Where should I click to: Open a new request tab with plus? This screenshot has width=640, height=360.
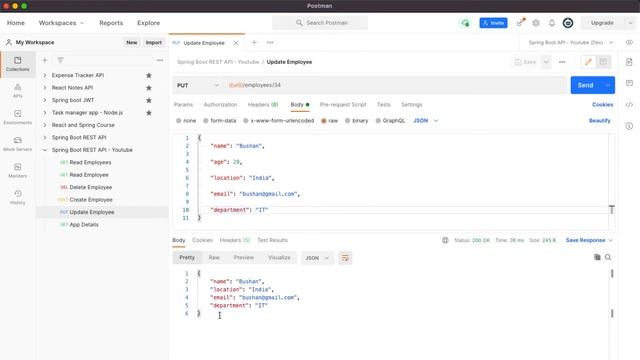pos(254,42)
